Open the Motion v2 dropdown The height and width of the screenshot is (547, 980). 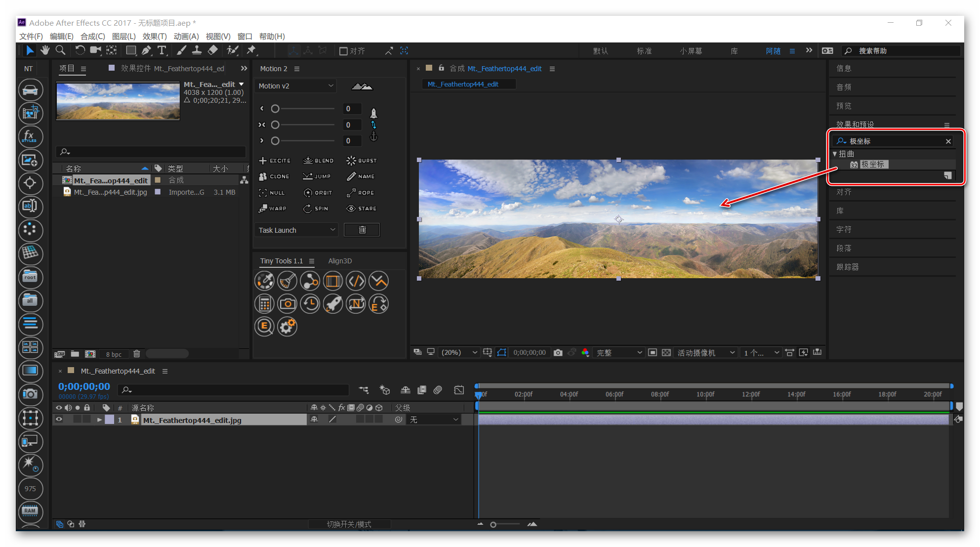pyautogui.click(x=296, y=86)
